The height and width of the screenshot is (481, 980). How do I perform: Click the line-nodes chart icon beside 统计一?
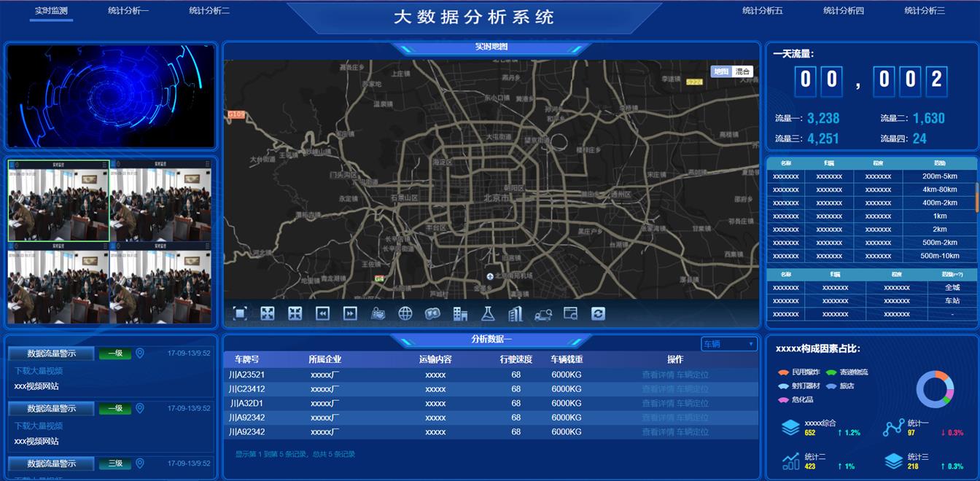tap(893, 428)
